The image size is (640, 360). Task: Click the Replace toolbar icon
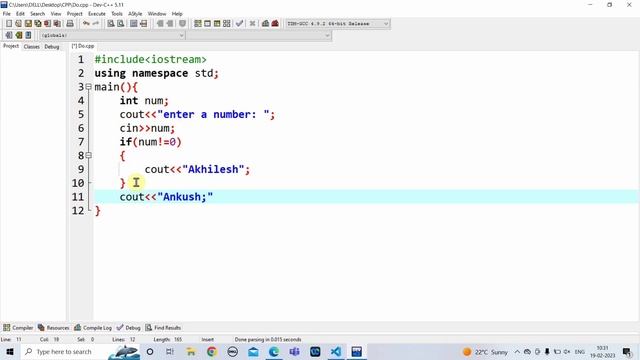pos(120,24)
